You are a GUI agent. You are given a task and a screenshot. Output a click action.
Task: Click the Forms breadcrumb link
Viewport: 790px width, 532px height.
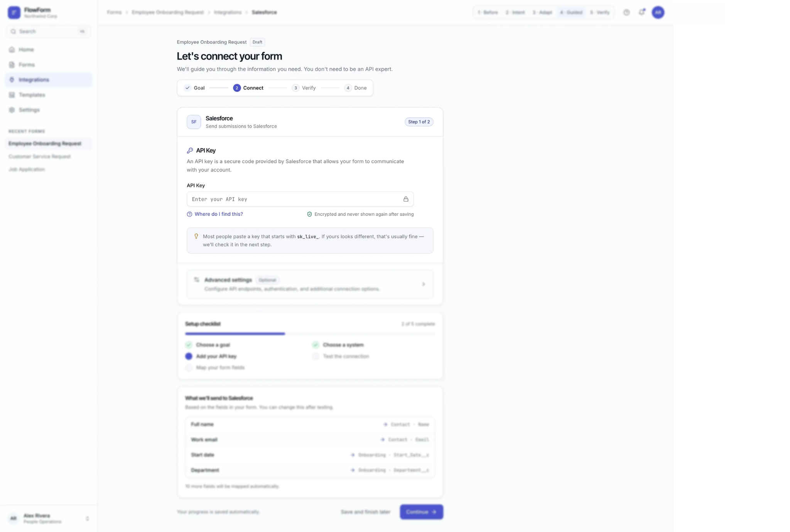pyautogui.click(x=114, y=12)
